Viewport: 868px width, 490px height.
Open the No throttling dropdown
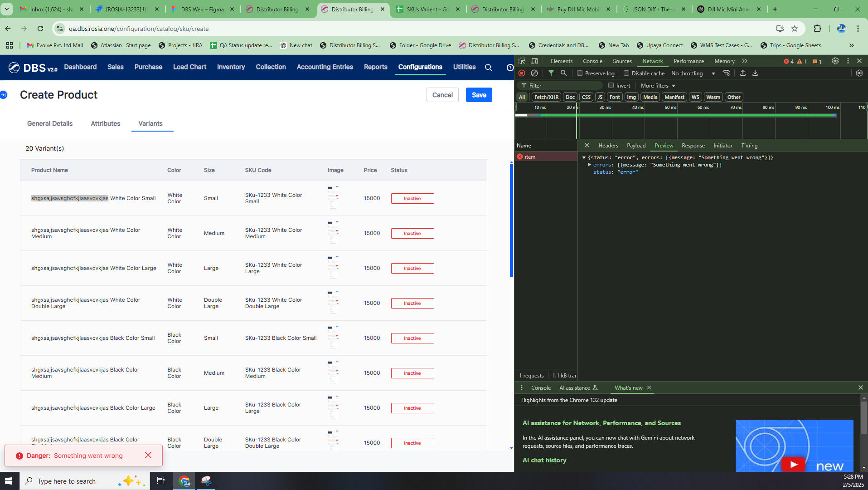coord(693,73)
